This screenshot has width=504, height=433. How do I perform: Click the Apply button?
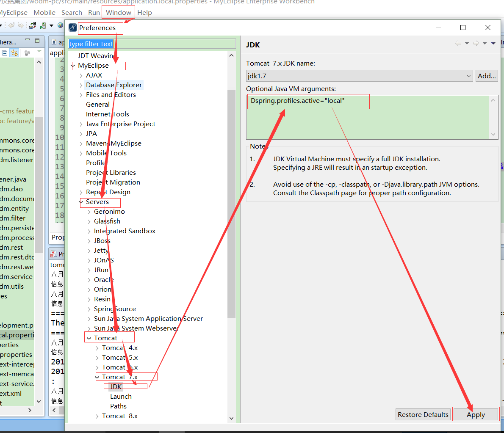click(x=476, y=414)
